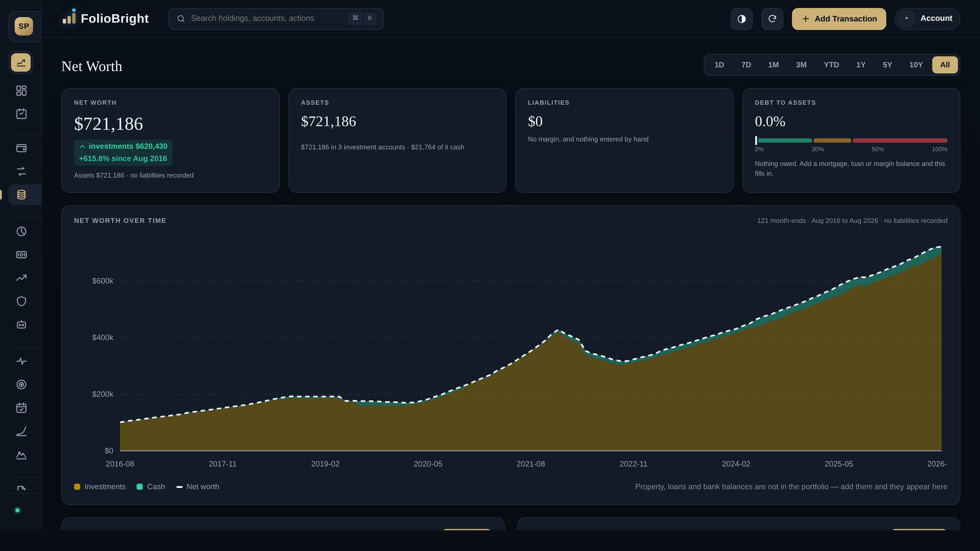Screen dimensions: 980x551
Task: Open the wallet icon in the sidebar
Action: click(21, 148)
